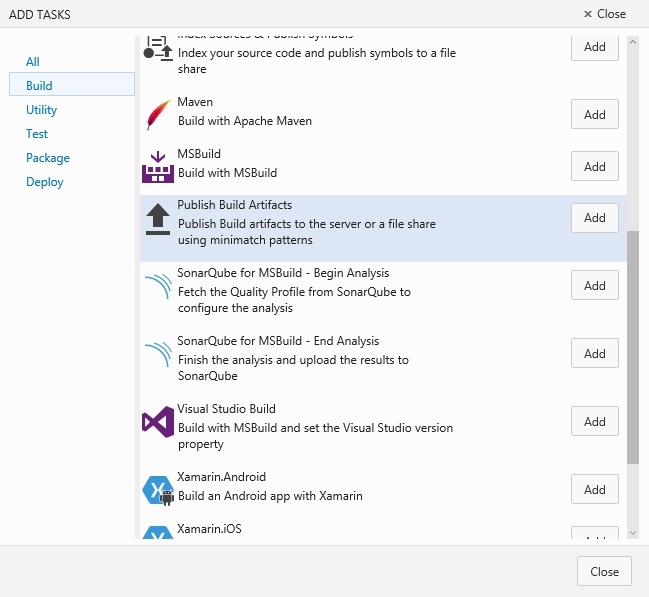
Task: Add the Index Sources task
Action: pyautogui.click(x=595, y=48)
